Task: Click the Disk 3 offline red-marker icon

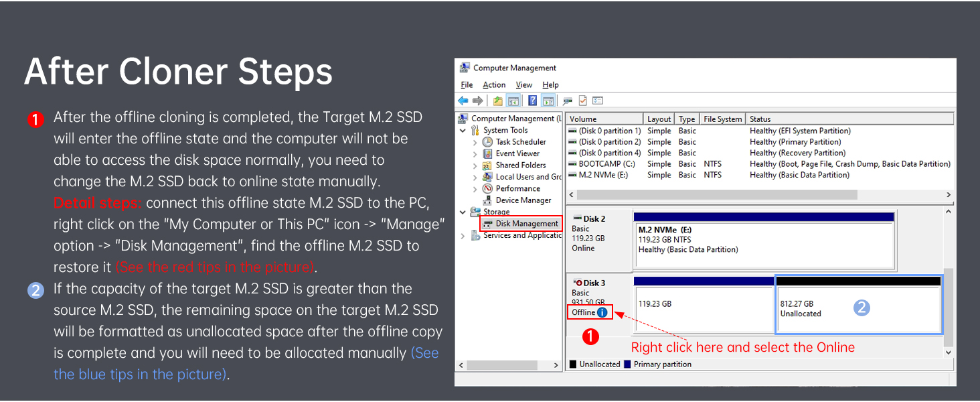Action: 578,283
